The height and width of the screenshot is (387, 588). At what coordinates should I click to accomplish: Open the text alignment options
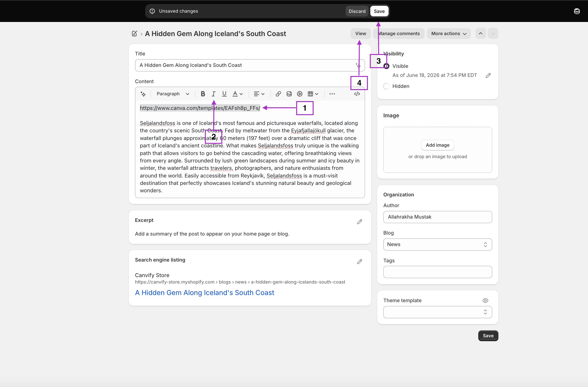(x=259, y=94)
